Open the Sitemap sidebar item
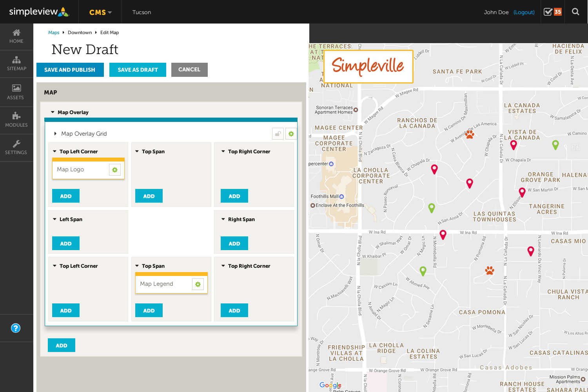 click(x=16, y=64)
